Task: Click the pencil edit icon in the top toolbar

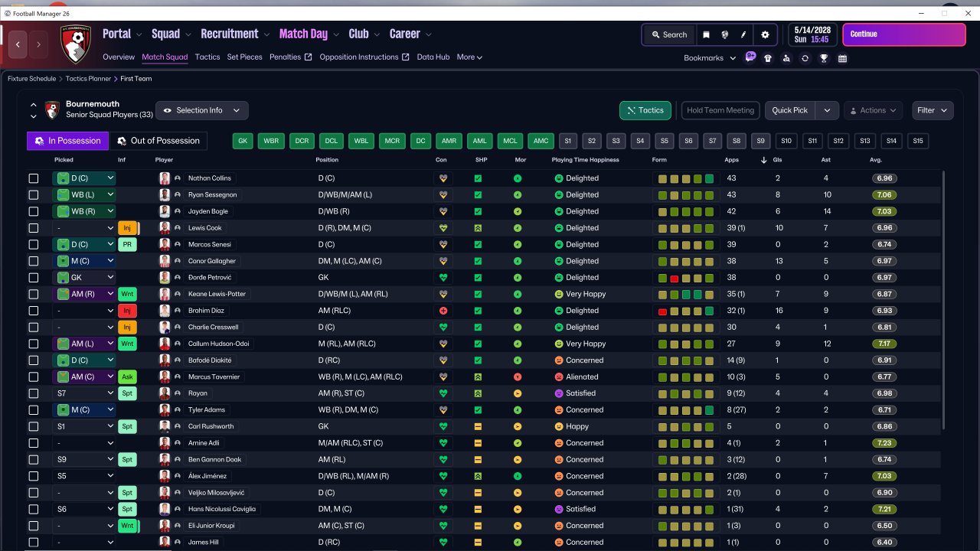Action: coord(743,34)
